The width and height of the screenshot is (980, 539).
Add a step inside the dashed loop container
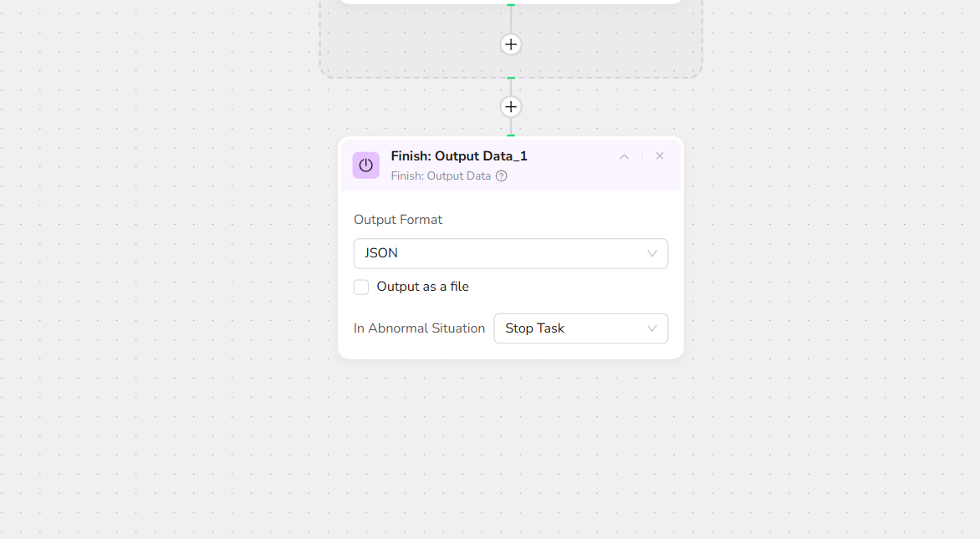click(511, 44)
